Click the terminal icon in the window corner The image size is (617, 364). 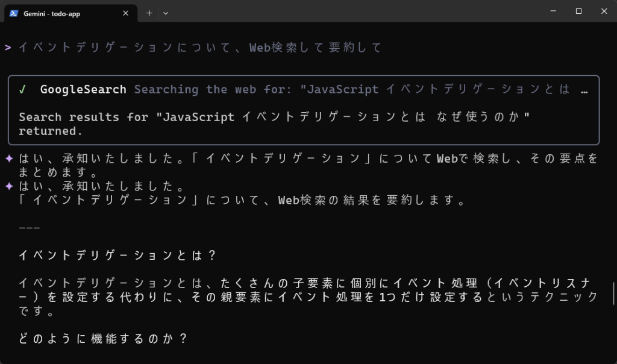coord(13,11)
